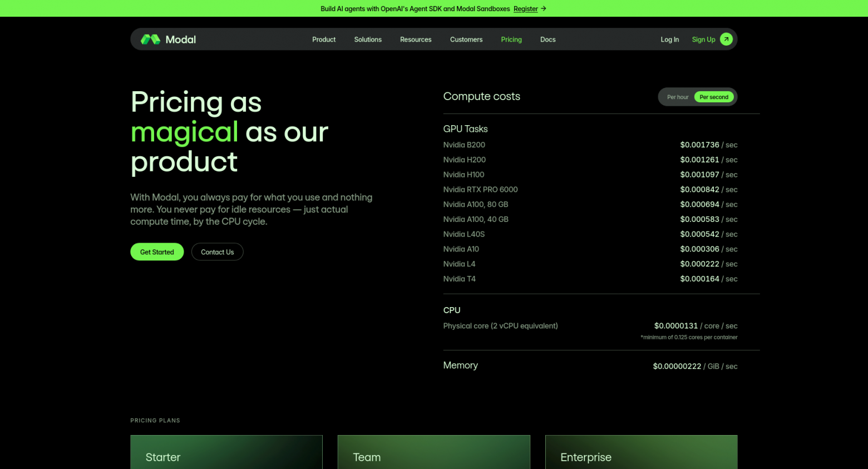Click the minimum 0.125 cores footnote

point(689,337)
